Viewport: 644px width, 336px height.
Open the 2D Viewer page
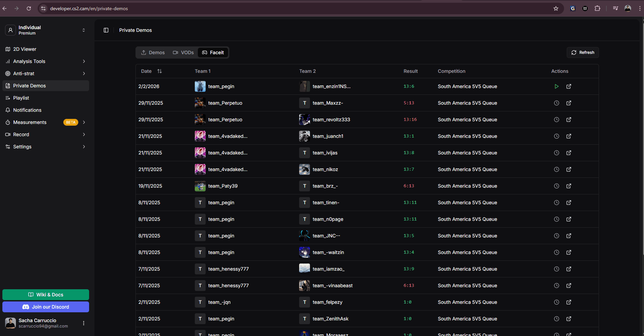coord(25,49)
